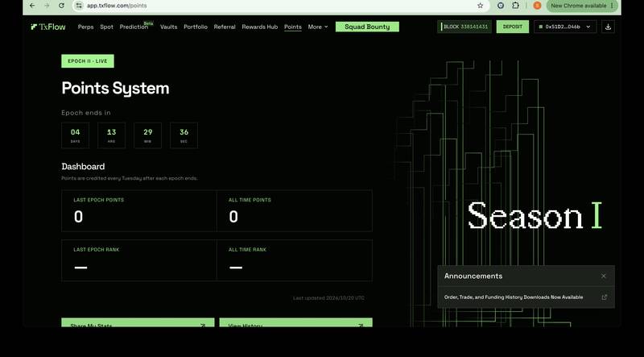Open the Portfolio tab
Screen dimensions: 644x357
(196, 27)
